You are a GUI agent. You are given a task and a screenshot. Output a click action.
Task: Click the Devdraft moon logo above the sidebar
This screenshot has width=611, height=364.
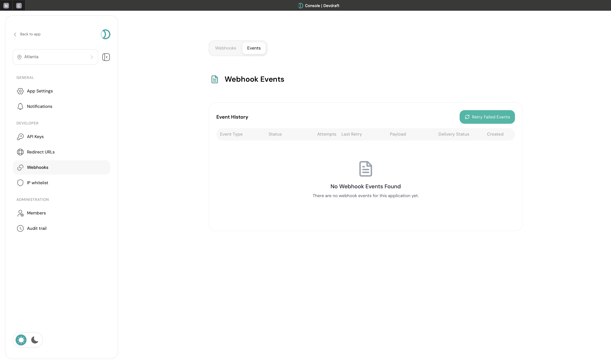(x=106, y=34)
